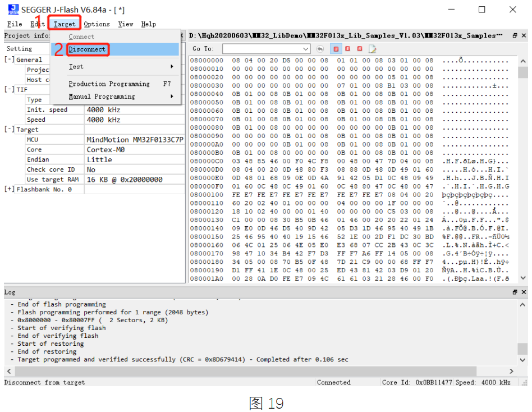
Task: Collapse the General settings group
Action: pyautogui.click(x=9, y=59)
